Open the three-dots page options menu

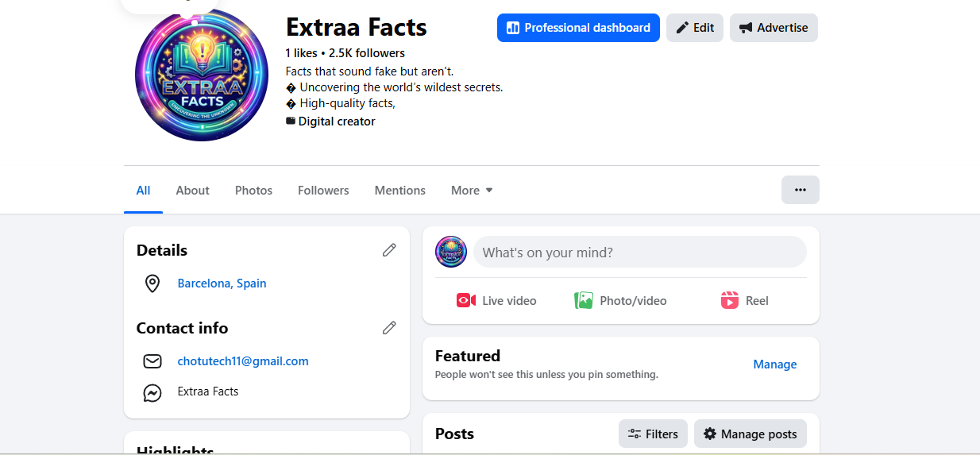[800, 190]
